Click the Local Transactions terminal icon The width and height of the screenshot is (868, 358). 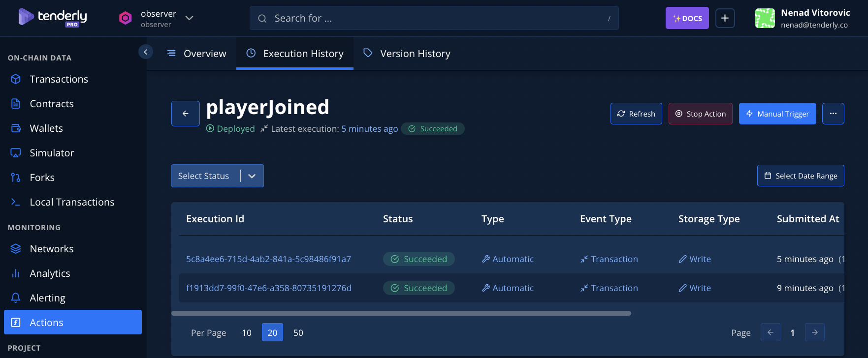(16, 202)
